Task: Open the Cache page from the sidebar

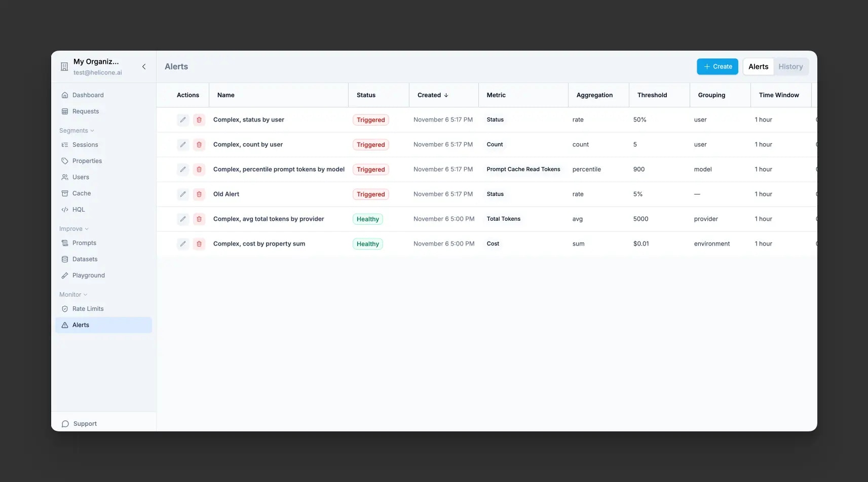Action: [x=81, y=193]
